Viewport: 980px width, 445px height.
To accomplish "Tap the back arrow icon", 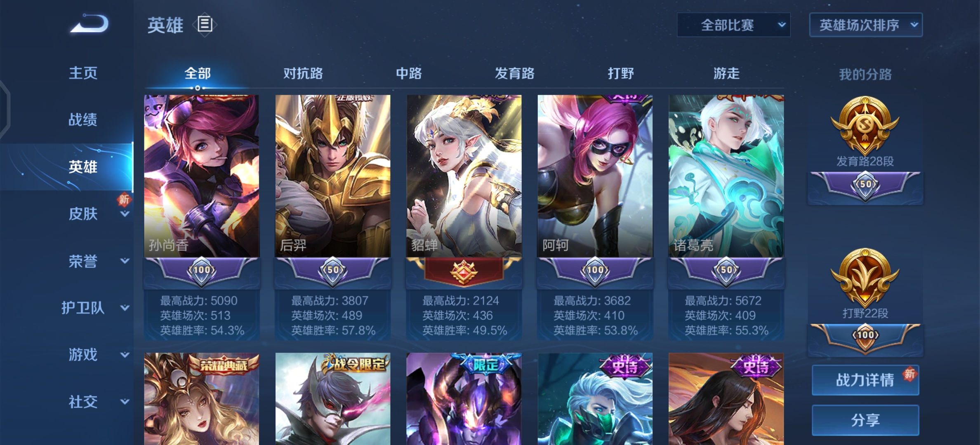I will (90, 23).
